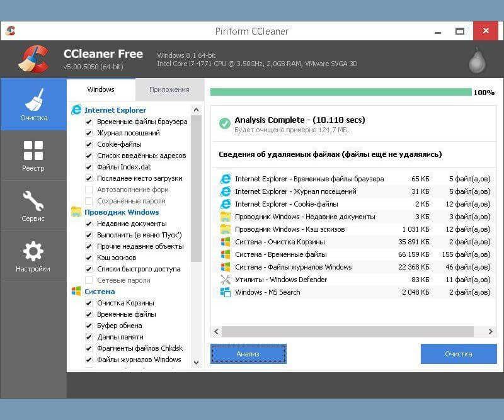Screen dimensions: 504x420
Task: Click the '35 891 КБ' size value
Action: (x=414, y=242)
